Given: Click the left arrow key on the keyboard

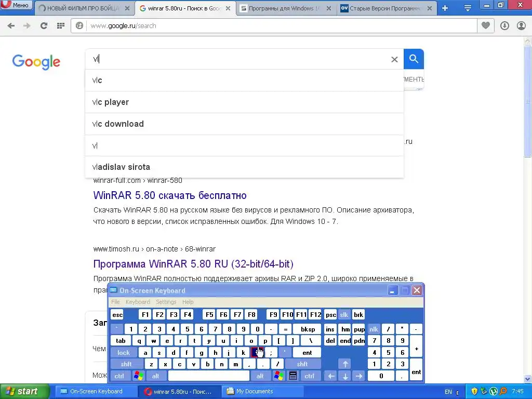Looking at the screenshot, I should click(331, 376).
